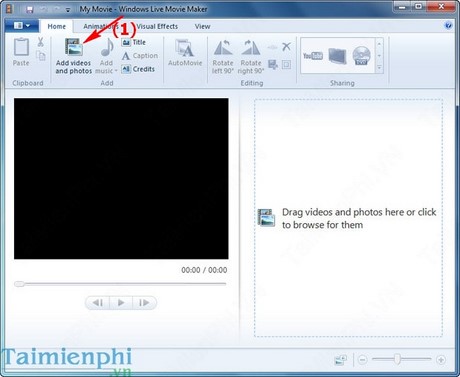460x377 pixels.
Task: Choose the Burn DVD sharing option
Action: [x=361, y=55]
